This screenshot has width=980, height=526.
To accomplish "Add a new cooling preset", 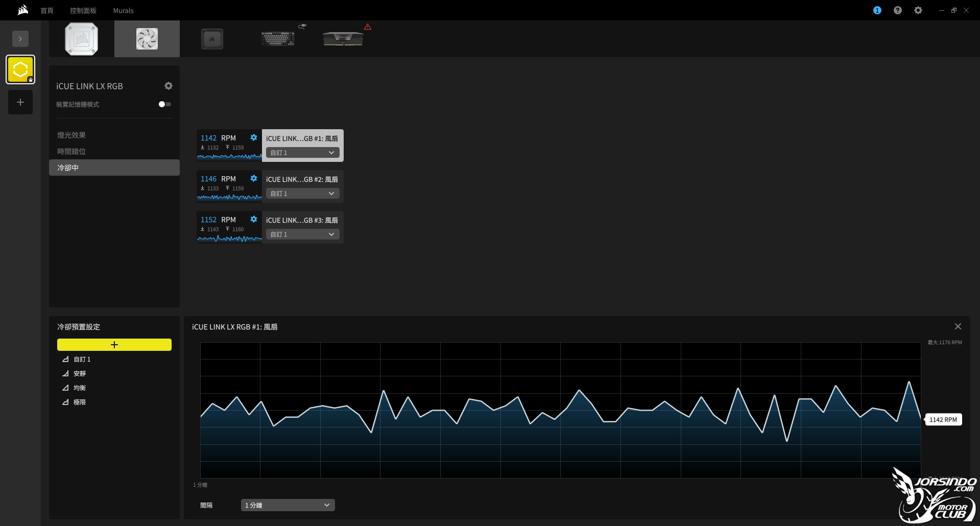I will pos(114,345).
